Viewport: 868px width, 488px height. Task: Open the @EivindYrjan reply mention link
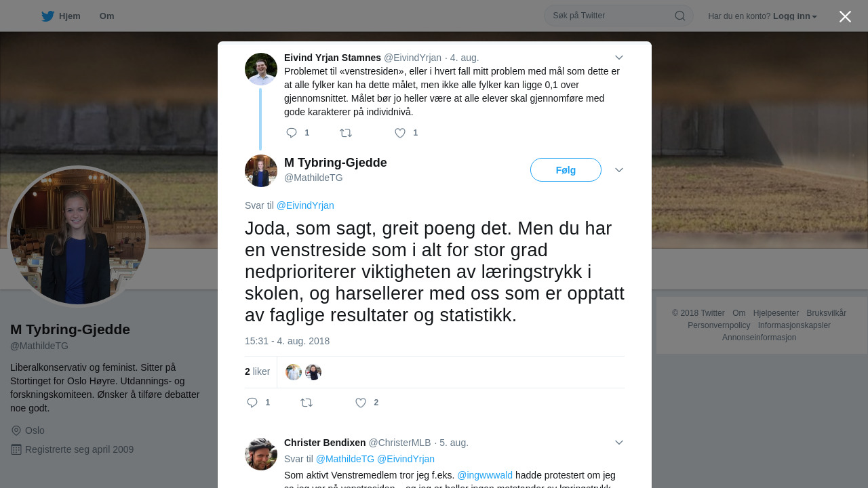pyautogui.click(x=305, y=205)
